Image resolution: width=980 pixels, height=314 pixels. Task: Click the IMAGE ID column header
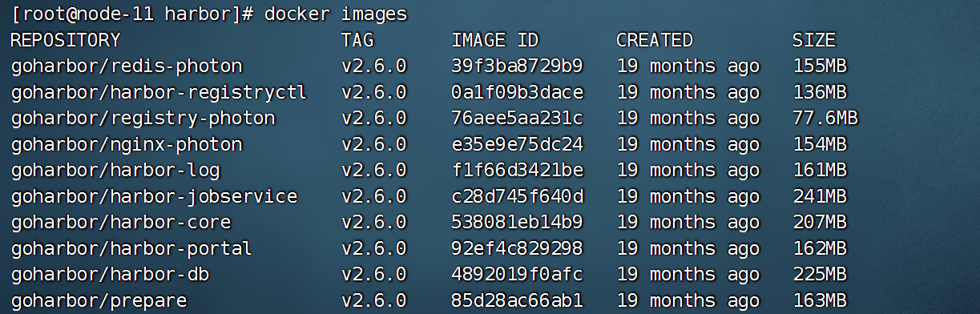coord(495,40)
